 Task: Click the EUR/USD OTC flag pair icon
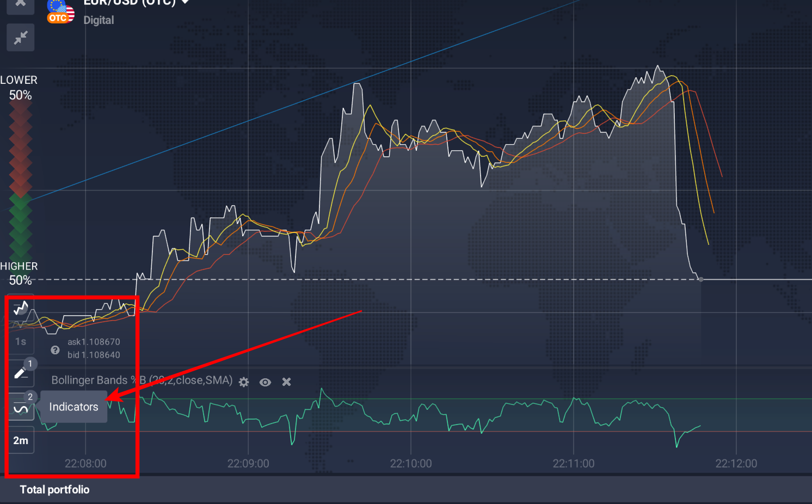click(60, 11)
